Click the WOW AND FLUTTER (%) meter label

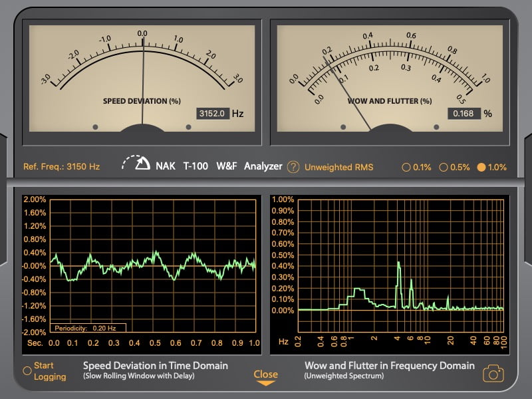pos(390,101)
